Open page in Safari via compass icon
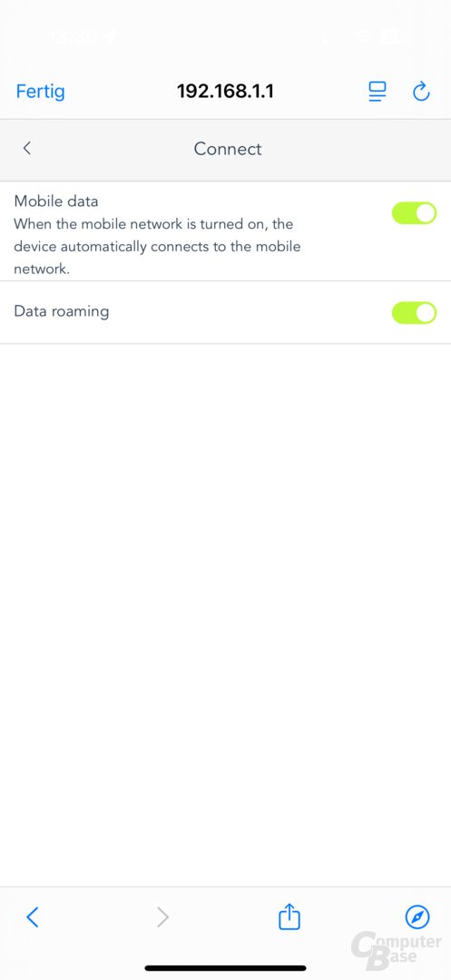This screenshot has height=980, width=451. (417, 916)
